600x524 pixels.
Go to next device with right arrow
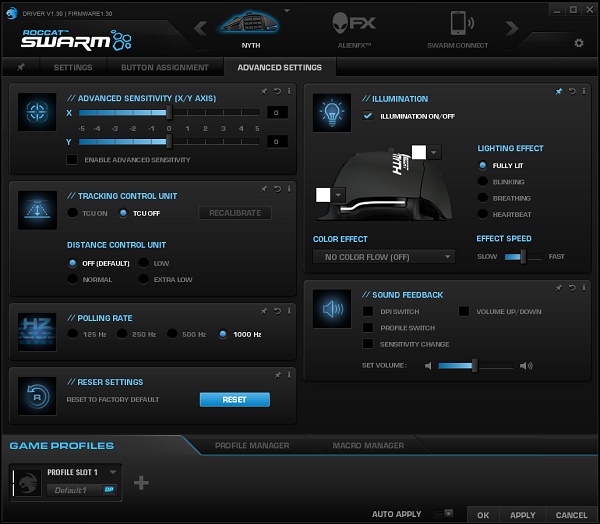click(x=512, y=28)
